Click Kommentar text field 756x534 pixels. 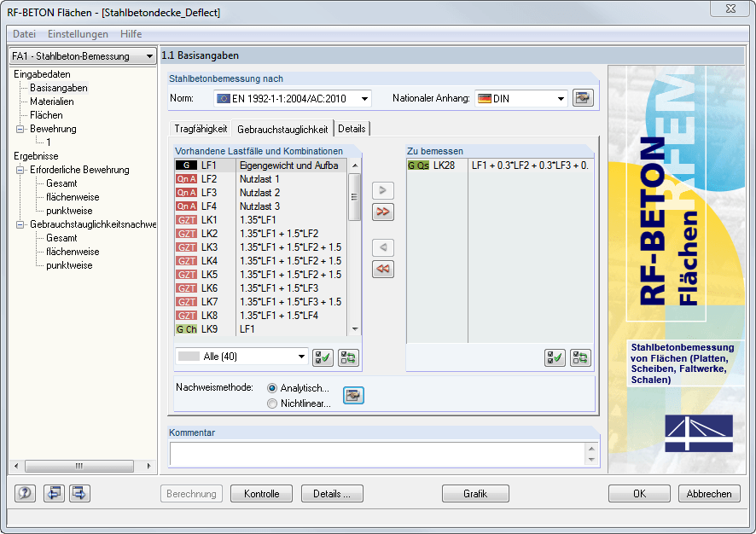377,454
